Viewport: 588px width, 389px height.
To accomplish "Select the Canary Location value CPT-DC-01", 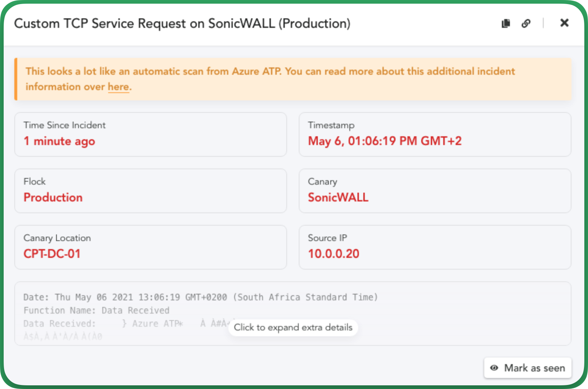I will [52, 253].
